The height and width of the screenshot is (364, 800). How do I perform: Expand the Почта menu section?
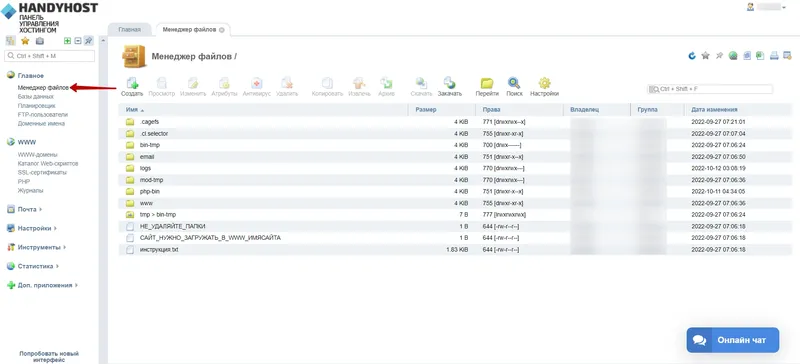(27, 209)
